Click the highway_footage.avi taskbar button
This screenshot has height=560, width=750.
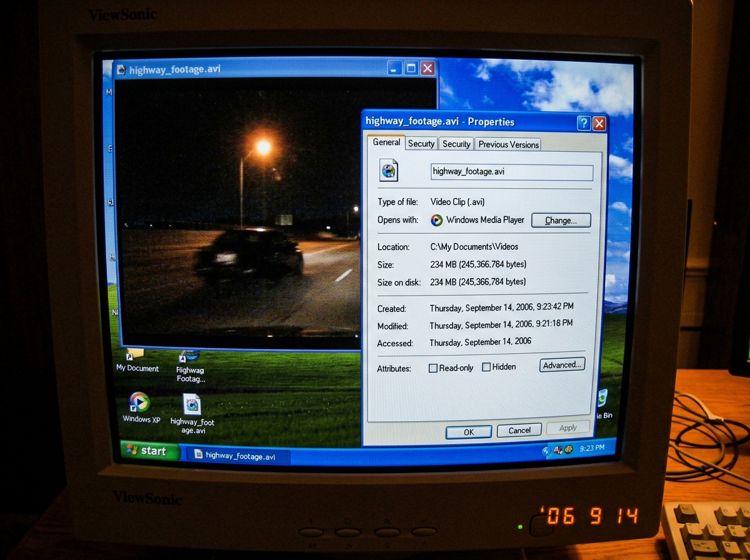[x=239, y=456]
